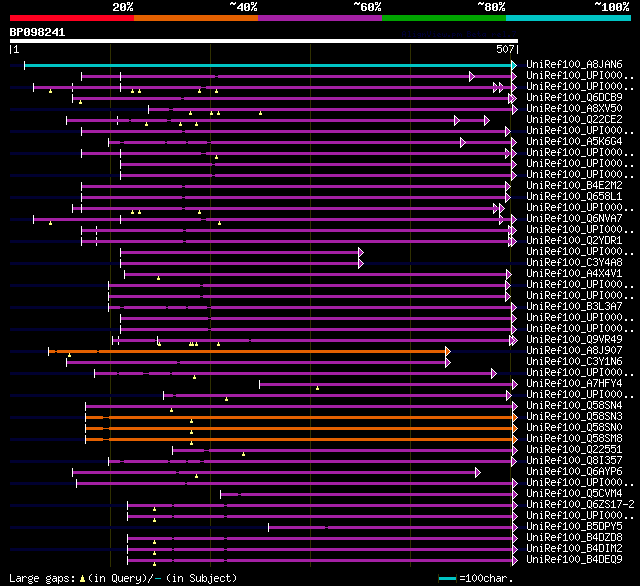
Task: Select the UniRef100_Q22551 label
Action: click(x=574, y=450)
